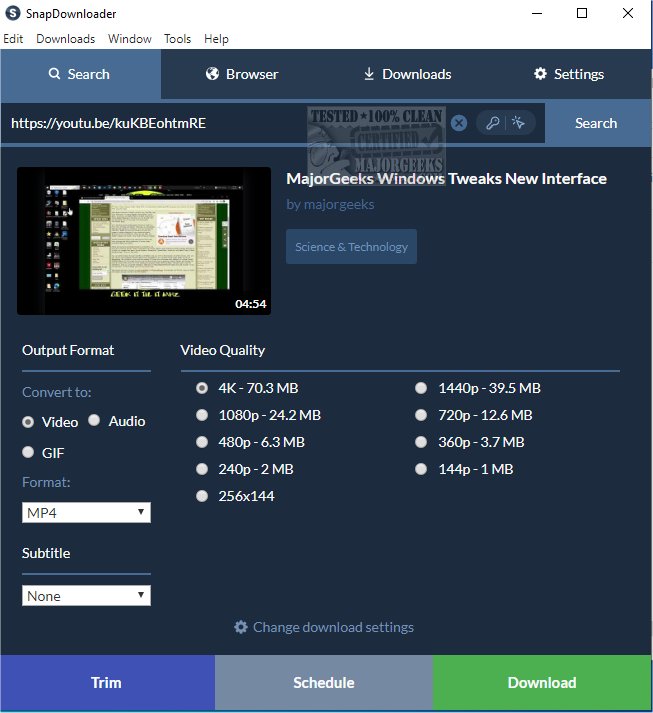Click the SnapDownloader logo in title bar

pos(12,13)
